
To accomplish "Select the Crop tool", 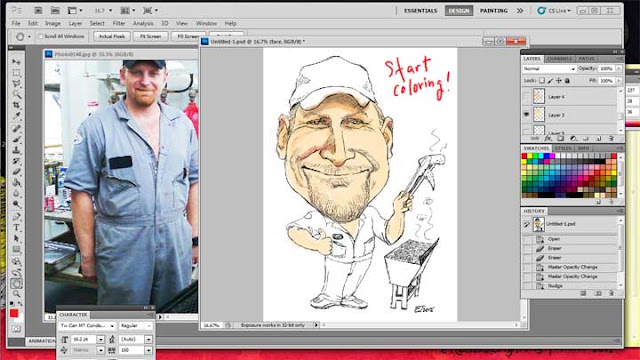I will point(16,105).
